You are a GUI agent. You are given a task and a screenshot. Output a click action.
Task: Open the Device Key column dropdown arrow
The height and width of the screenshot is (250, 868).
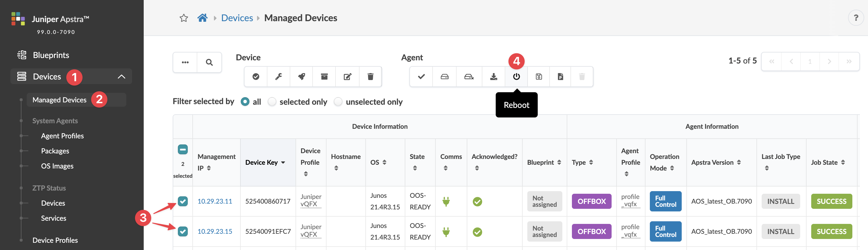283,163
